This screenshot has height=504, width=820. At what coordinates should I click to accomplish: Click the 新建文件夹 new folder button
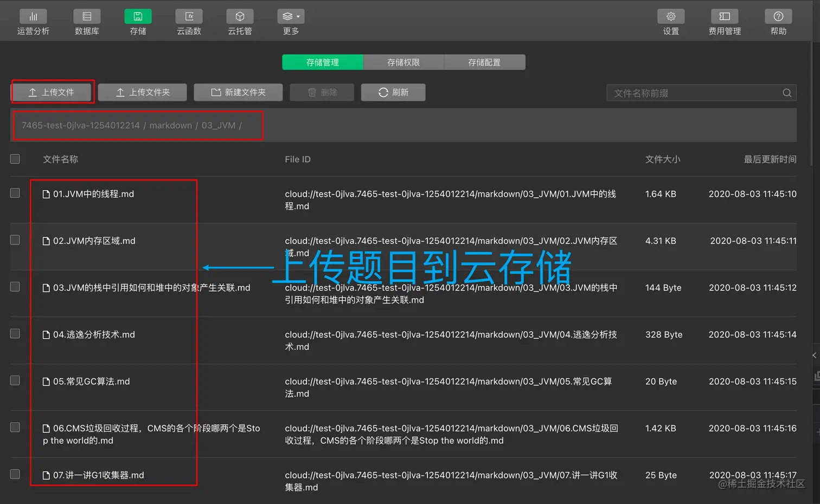(x=238, y=92)
